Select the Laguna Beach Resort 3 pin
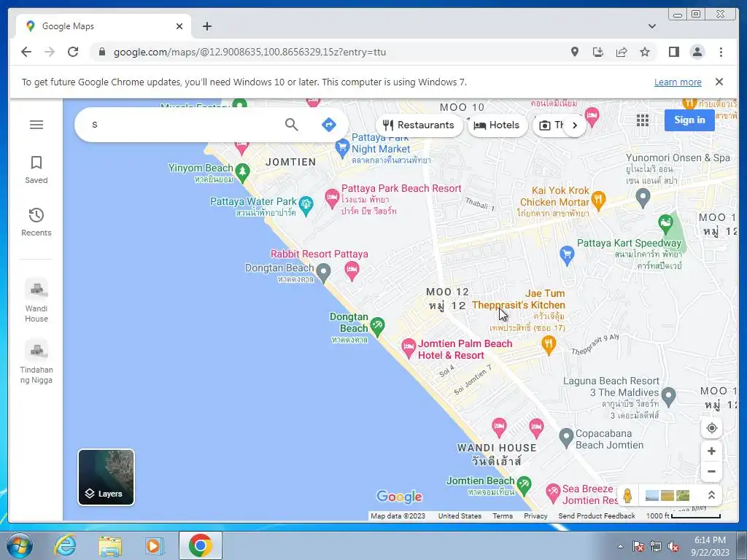Viewport: 747px width, 560px height. pyautogui.click(x=669, y=397)
